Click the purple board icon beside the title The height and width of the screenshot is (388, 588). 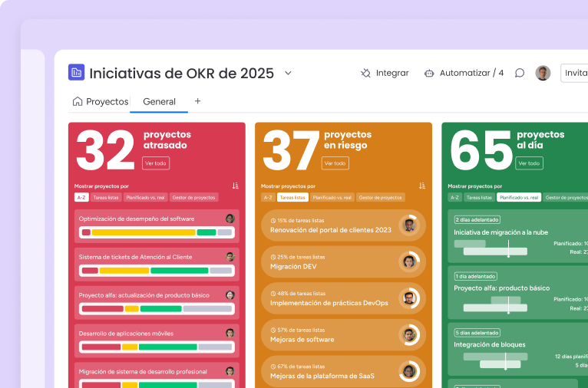pos(76,72)
